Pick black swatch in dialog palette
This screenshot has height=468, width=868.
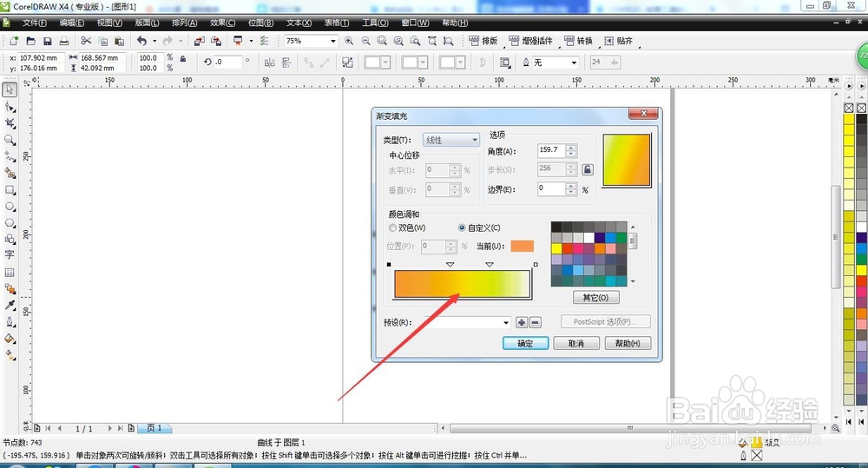pyautogui.click(x=556, y=227)
